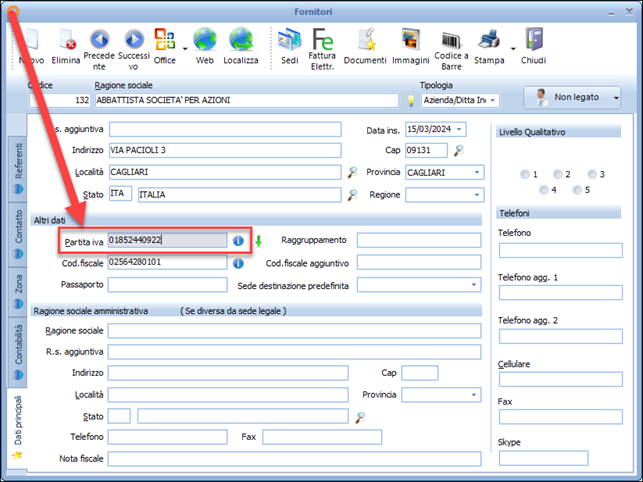Switch to the Contabilità tab
This screenshot has height=482, width=643.
(x=18, y=352)
